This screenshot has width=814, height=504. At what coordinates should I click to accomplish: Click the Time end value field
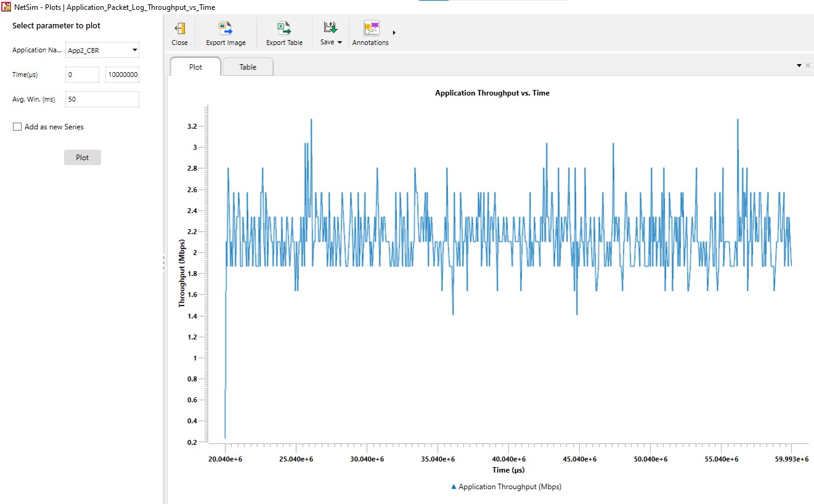click(122, 75)
